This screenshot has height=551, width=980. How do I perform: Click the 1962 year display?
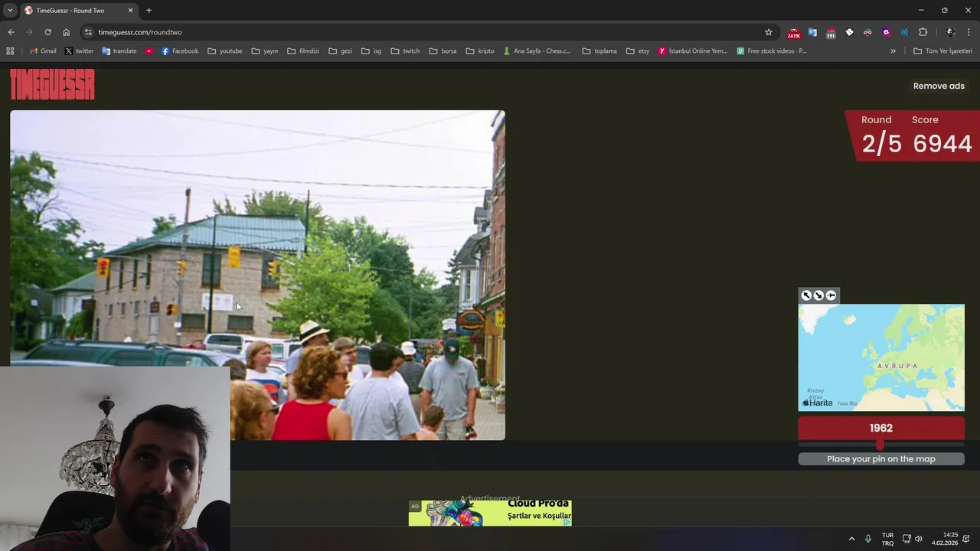tap(881, 428)
